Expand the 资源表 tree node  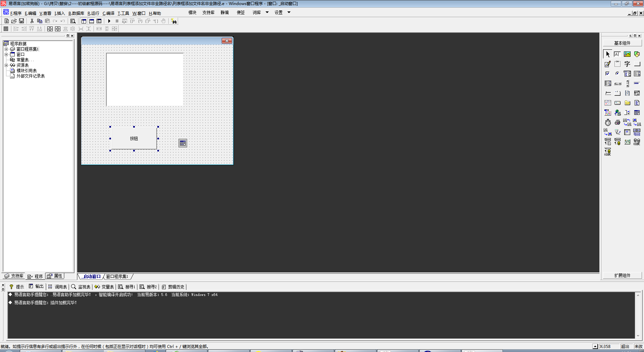(x=6, y=65)
